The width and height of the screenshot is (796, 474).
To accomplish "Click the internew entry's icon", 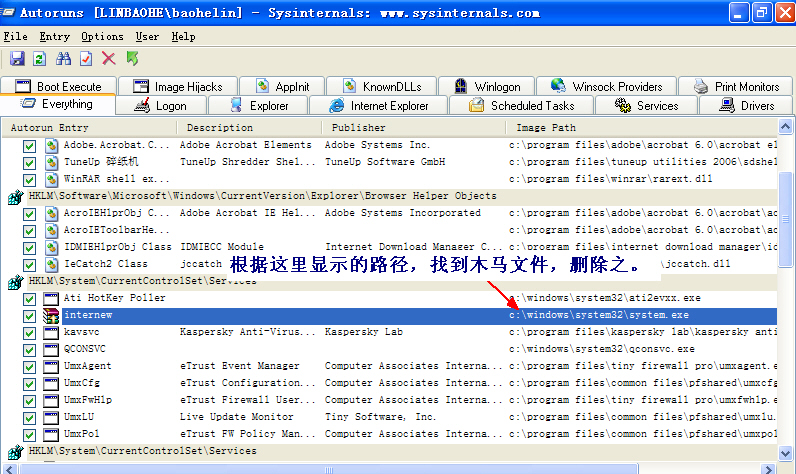I will [51, 316].
